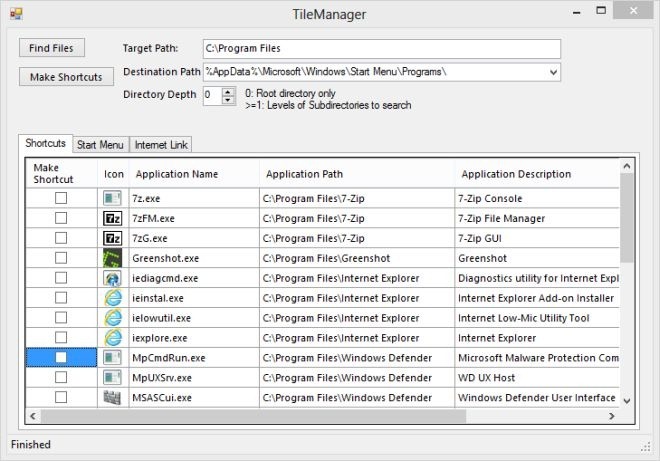Viewport: 660px width, 461px height.
Task: Click the Internet Explorer Add-on Installer description
Action: (536, 298)
